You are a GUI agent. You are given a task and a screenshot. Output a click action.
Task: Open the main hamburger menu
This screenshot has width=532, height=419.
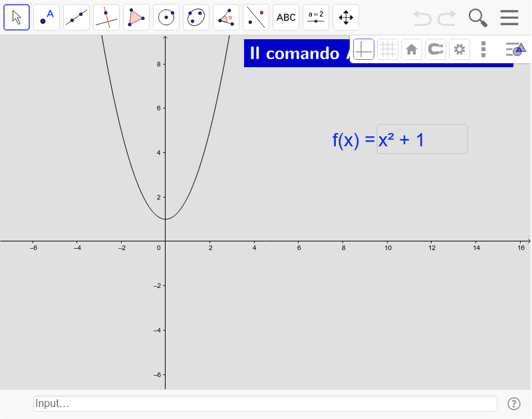(x=509, y=18)
